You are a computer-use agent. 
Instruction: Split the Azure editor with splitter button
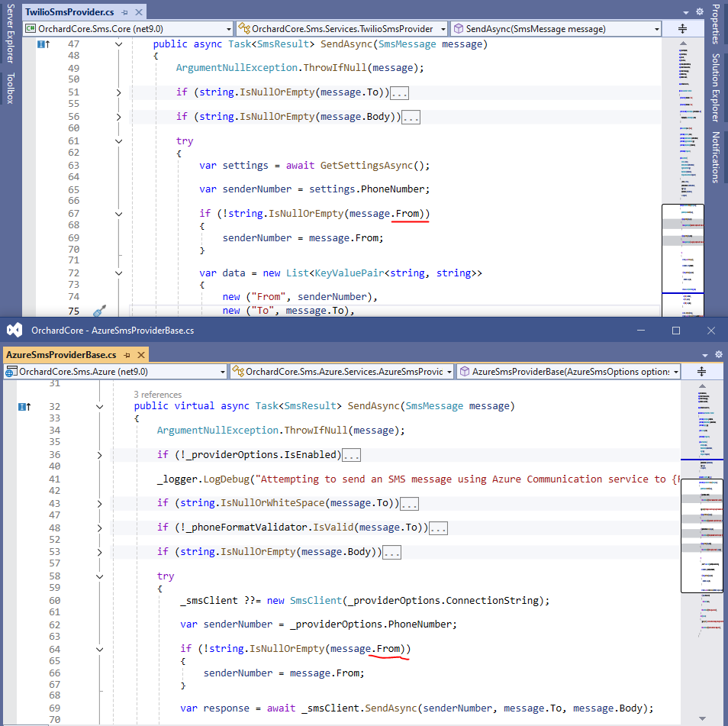pos(701,372)
